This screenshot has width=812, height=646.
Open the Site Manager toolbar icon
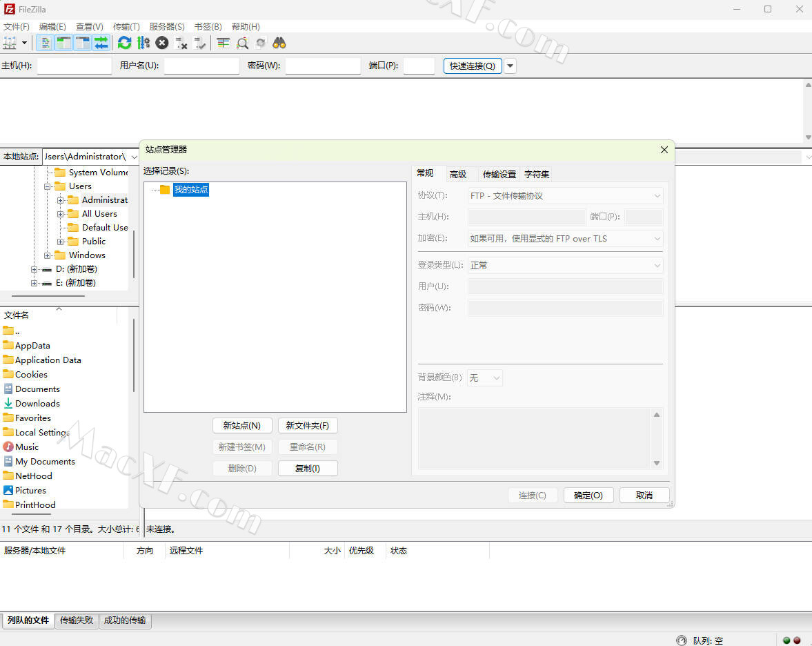(10, 43)
